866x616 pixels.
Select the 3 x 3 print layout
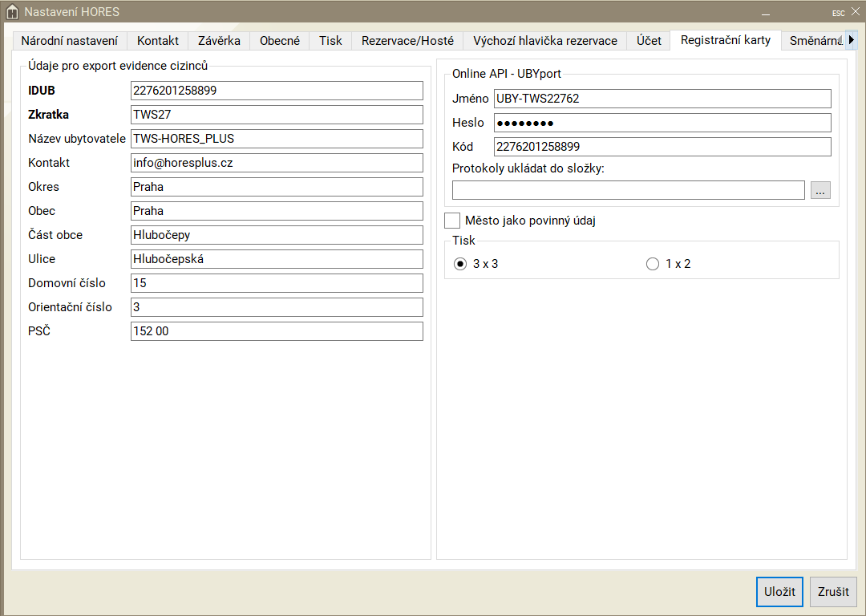tap(460, 264)
